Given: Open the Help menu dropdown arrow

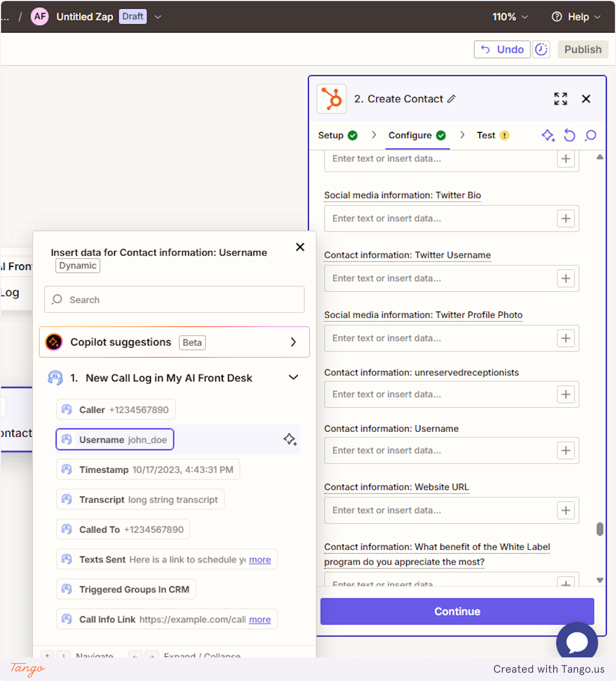Looking at the screenshot, I should coord(598,17).
